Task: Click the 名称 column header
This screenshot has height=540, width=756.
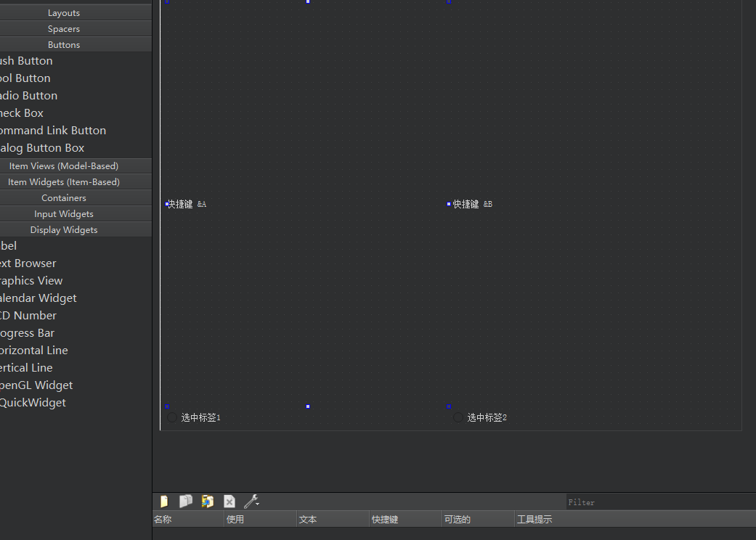Action: tap(187, 520)
